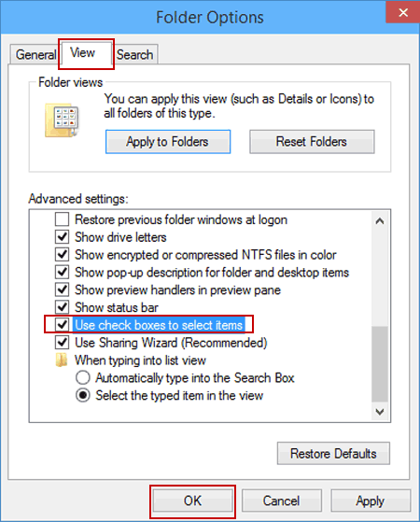Select Automatically type into the Search Box
This screenshot has height=522, width=420.
(x=82, y=378)
